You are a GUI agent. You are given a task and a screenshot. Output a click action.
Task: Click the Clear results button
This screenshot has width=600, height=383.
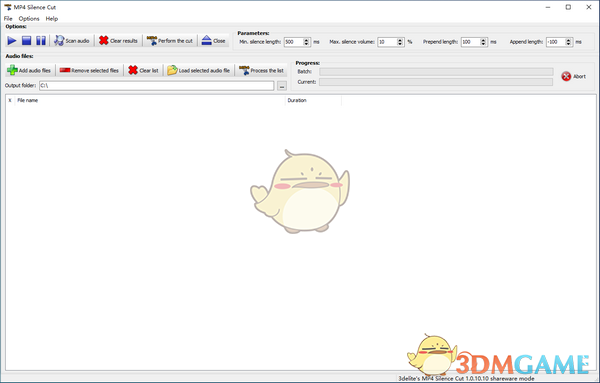(118, 41)
